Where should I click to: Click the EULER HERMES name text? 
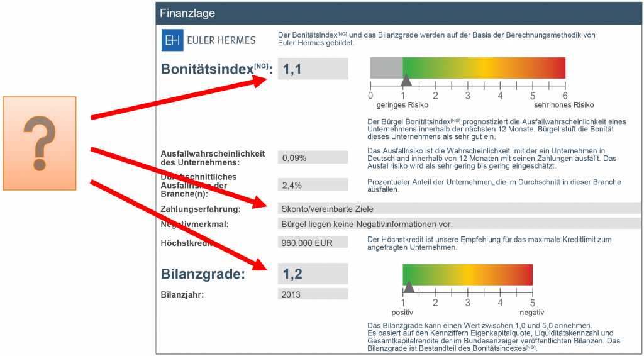tap(220, 40)
